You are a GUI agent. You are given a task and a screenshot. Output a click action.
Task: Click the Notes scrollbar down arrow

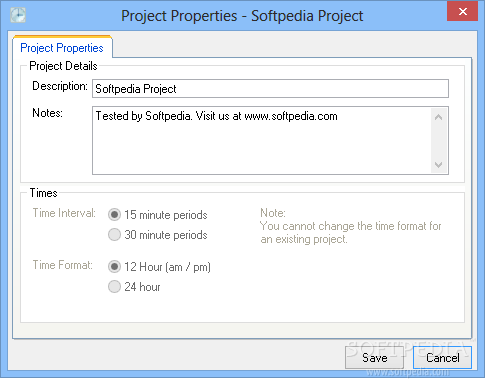438,164
